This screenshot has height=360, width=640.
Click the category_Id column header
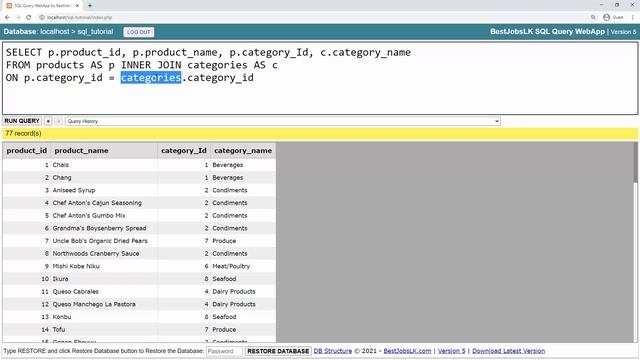[x=184, y=151]
